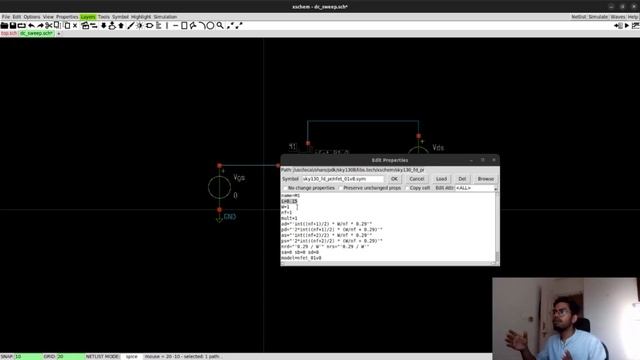This screenshot has width=640, height=360.
Task: Toggle the No change properties checkbox
Action: [x=285, y=188]
